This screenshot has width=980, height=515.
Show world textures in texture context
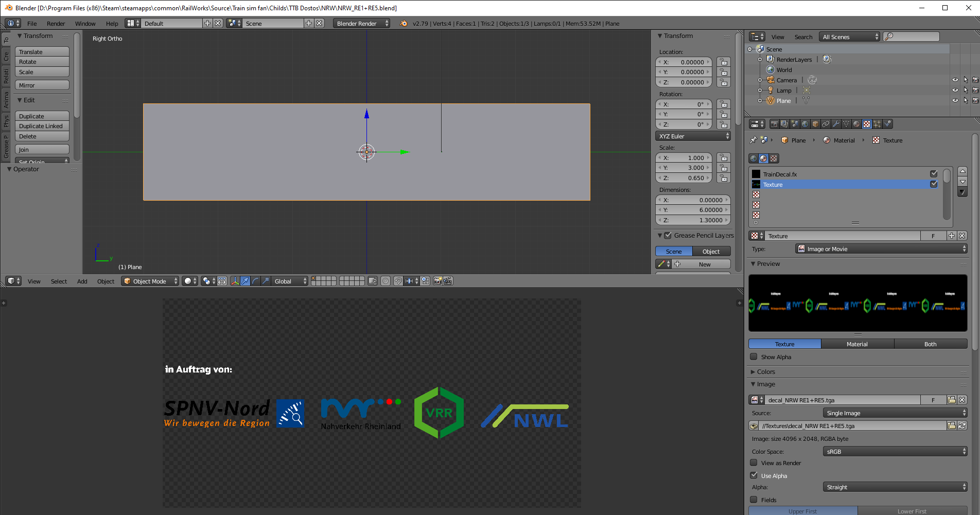[754, 158]
